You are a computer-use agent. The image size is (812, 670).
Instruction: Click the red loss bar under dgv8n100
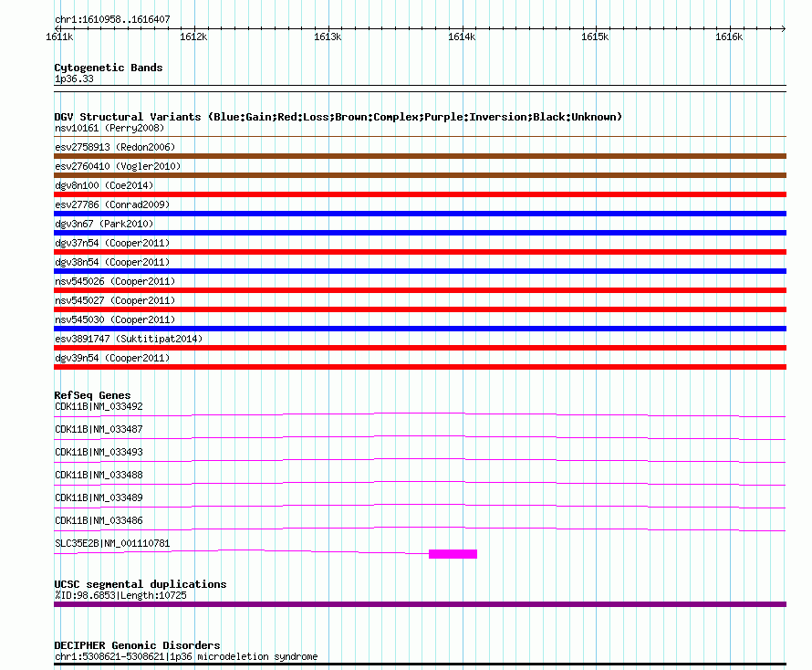coord(420,194)
